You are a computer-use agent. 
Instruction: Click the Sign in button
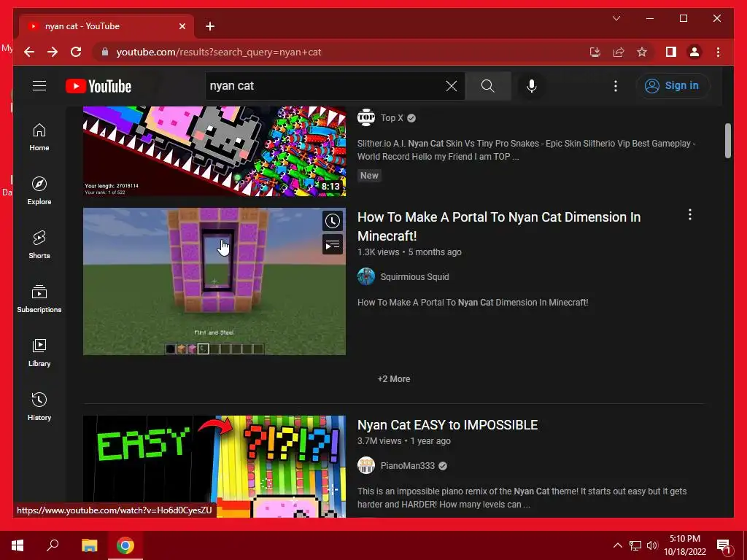click(672, 86)
